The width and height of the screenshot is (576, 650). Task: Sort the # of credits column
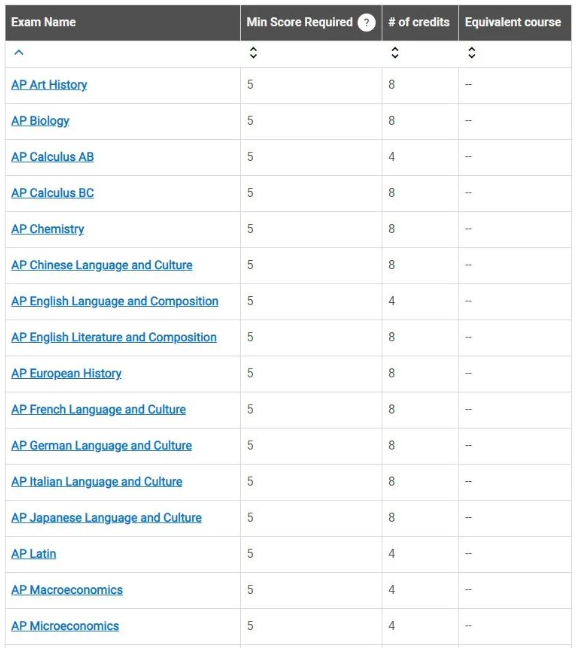(x=395, y=53)
